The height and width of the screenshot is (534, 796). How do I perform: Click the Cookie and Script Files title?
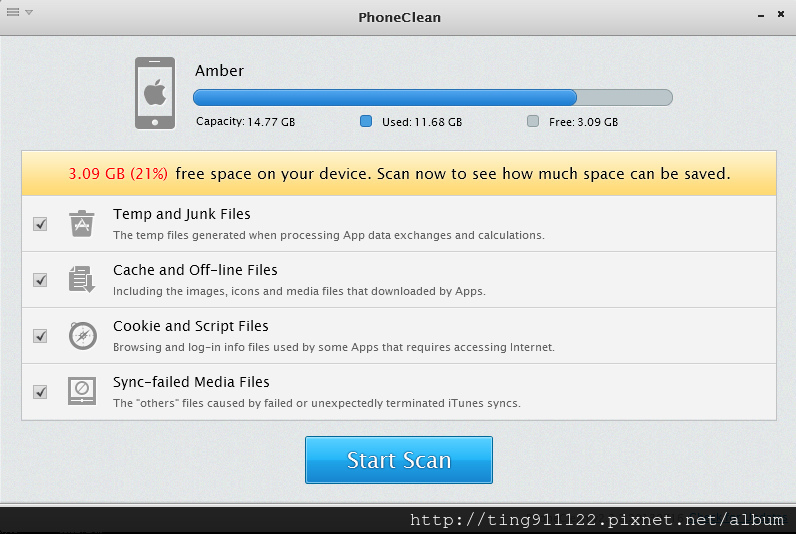[190, 326]
